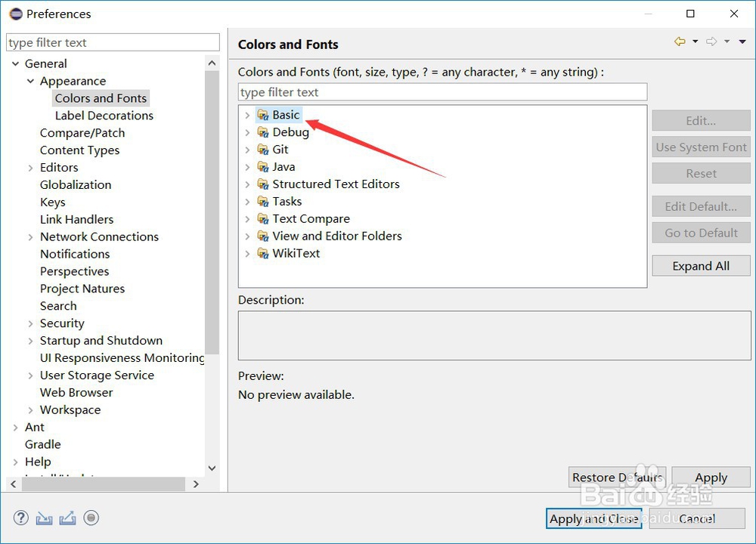The image size is (756, 544).
Task: Click the export preferences icon
Action: point(68,518)
